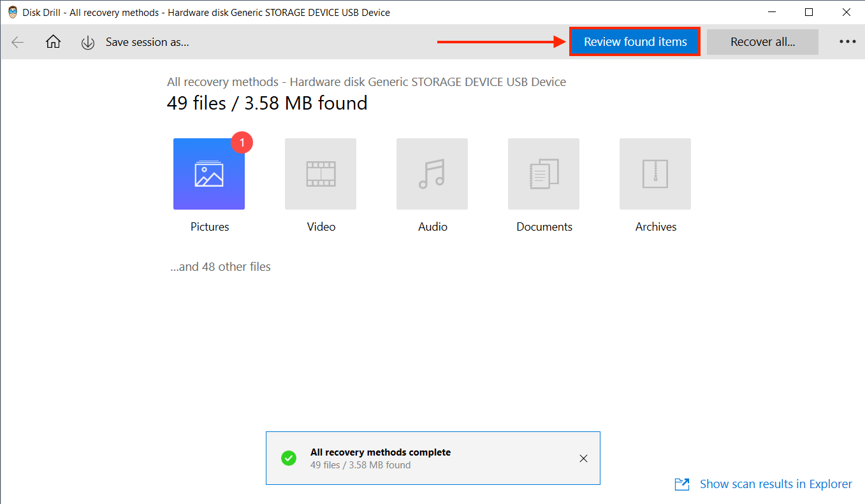865x504 pixels.
Task: Dismiss the recovery complete notification
Action: 583,458
